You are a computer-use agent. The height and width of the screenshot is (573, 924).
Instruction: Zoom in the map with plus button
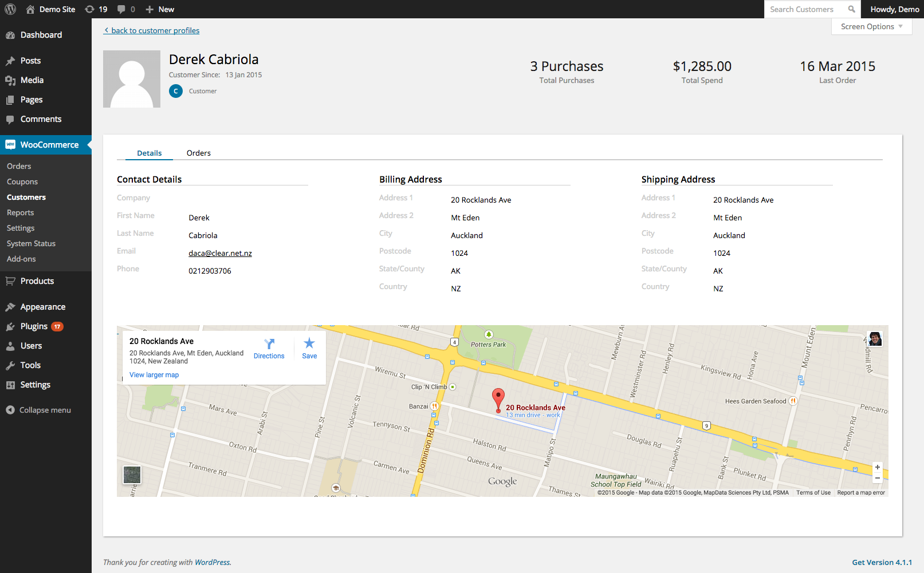point(877,467)
